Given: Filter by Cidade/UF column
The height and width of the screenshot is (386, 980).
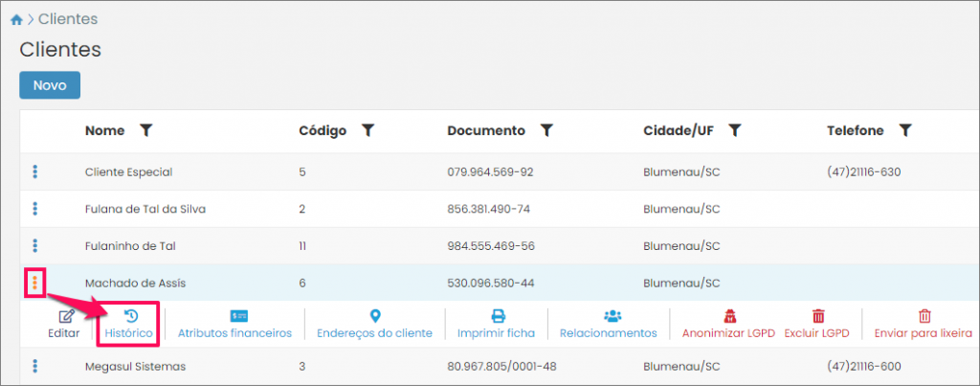Looking at the screenshot, I should [x=735, y=130].
